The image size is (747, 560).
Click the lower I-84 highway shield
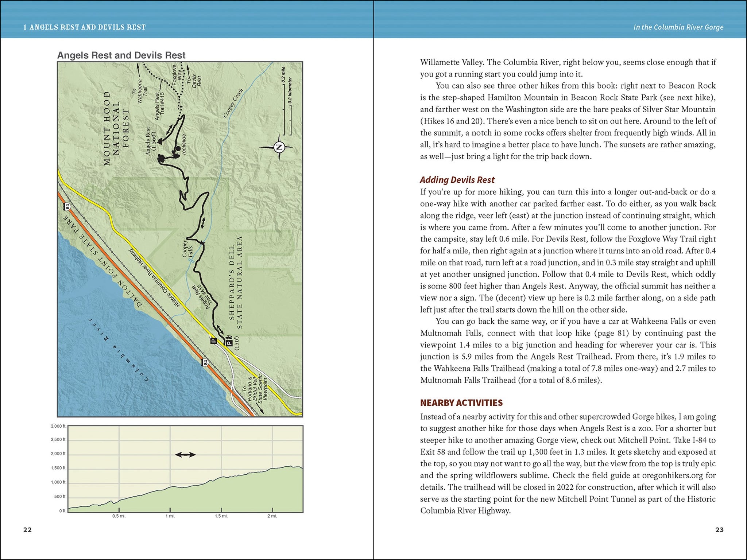pyautogui.click(x=205, y=362)
